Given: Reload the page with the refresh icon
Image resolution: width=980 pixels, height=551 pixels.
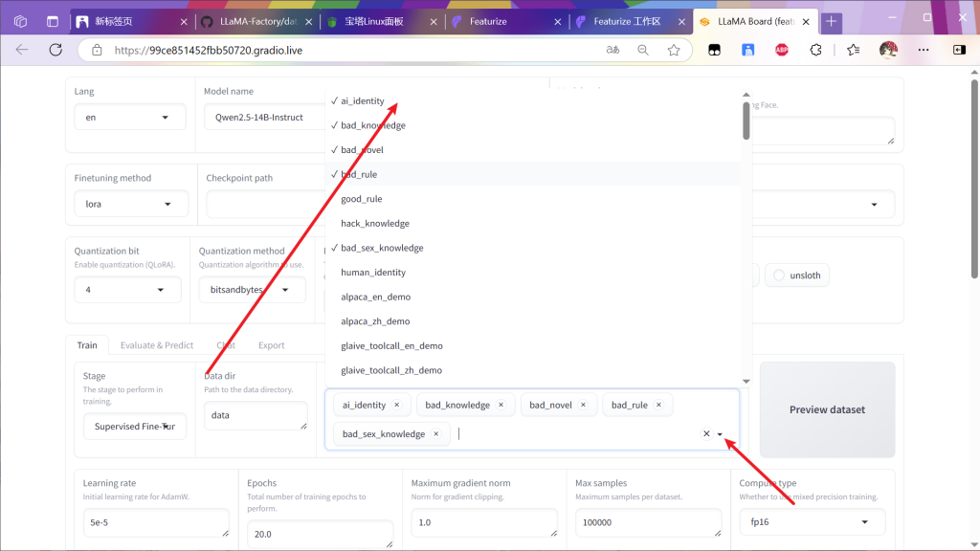Looking at the screenshot, I should (56, 50).
